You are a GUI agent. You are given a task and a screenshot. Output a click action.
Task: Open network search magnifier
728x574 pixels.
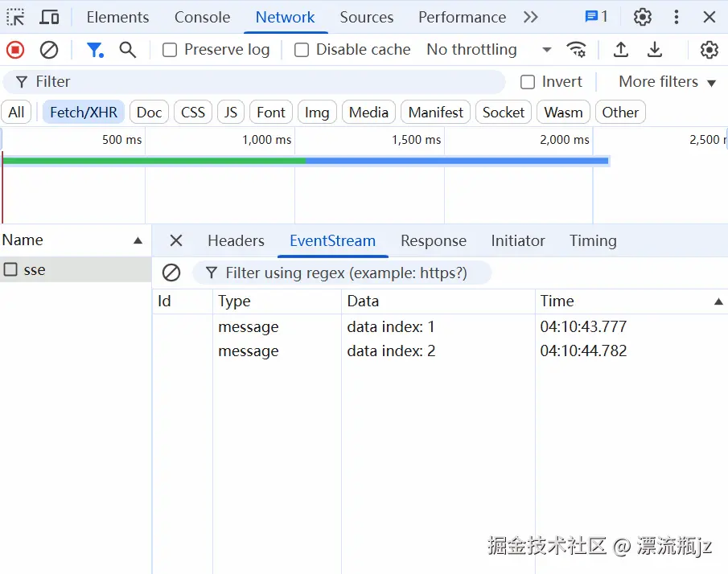128,49
